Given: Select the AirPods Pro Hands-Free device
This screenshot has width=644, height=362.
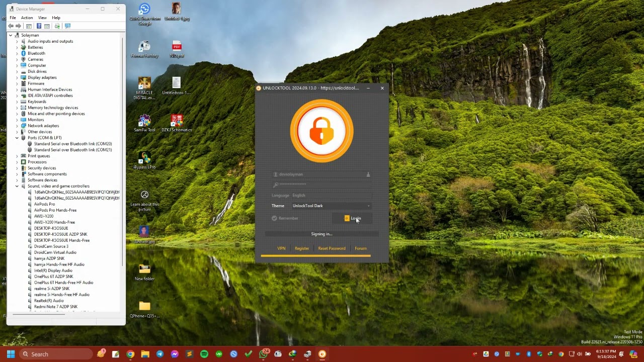Looking at the screenshot, I should [x=55, y=210].
